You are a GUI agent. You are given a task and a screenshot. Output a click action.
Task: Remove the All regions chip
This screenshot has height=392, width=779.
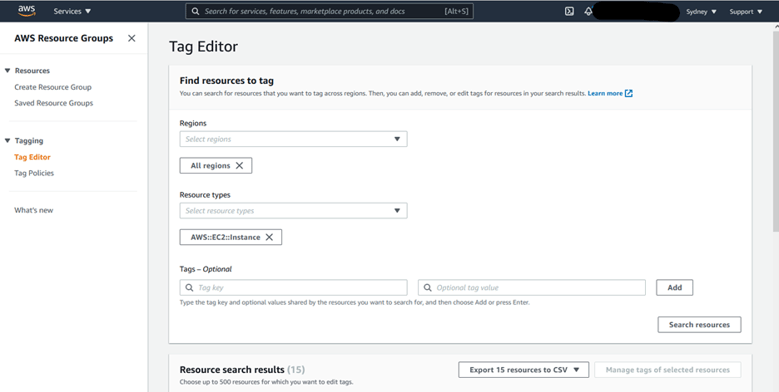tap(239, 165)
